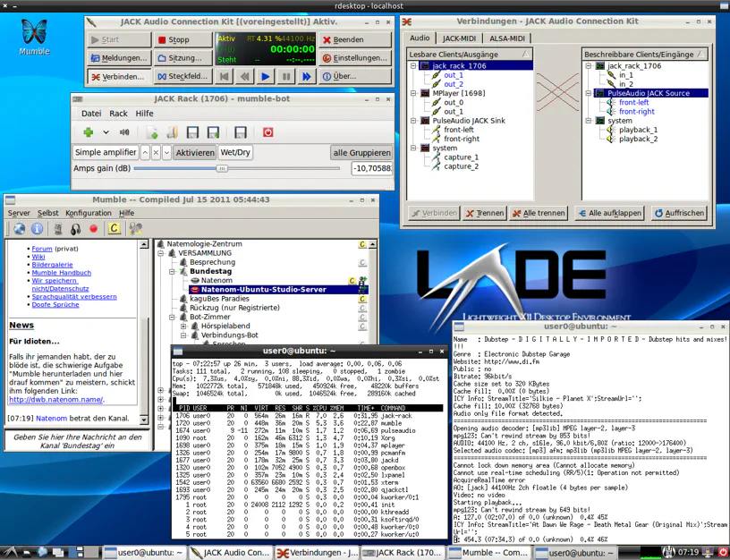Open the Rack menu in JACK Rack
This screenshot has height=560, width=730.
(x=118, y=114)
